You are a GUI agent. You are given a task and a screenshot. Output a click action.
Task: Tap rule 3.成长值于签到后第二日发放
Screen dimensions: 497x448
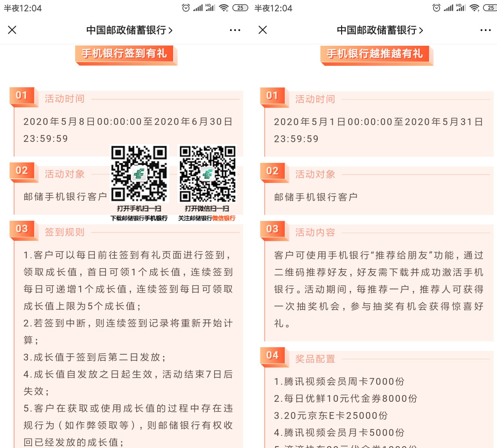(x=94, y=357)
